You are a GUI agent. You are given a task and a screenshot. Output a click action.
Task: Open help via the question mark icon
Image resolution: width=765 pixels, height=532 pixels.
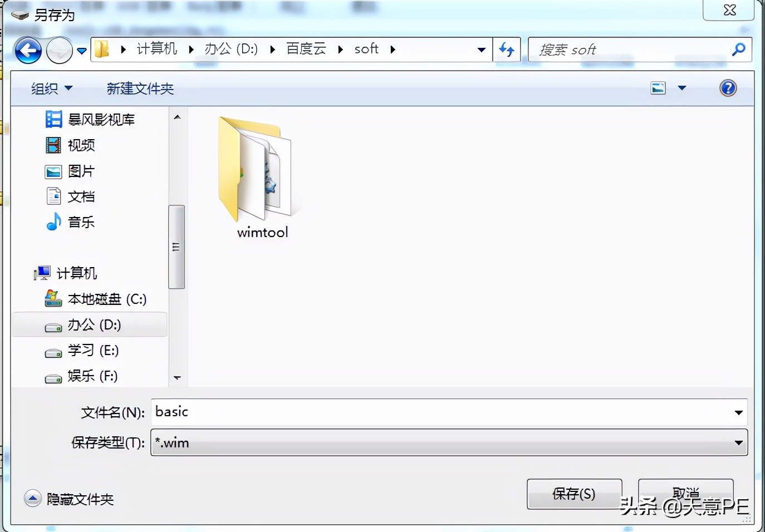pos(728,87)
